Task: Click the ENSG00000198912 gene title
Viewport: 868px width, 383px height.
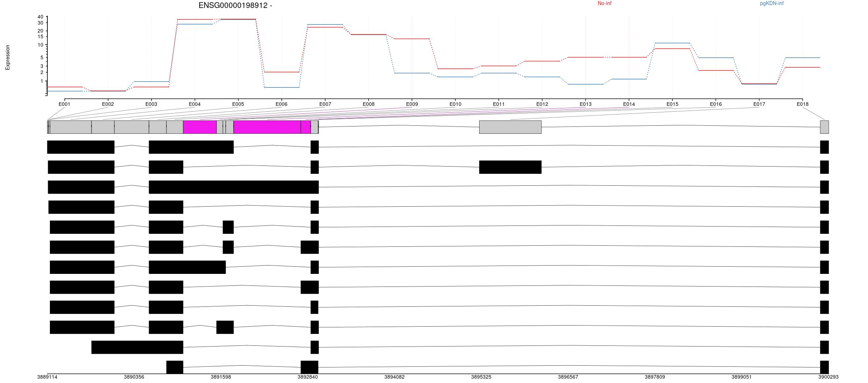Action: pos(235,5)
